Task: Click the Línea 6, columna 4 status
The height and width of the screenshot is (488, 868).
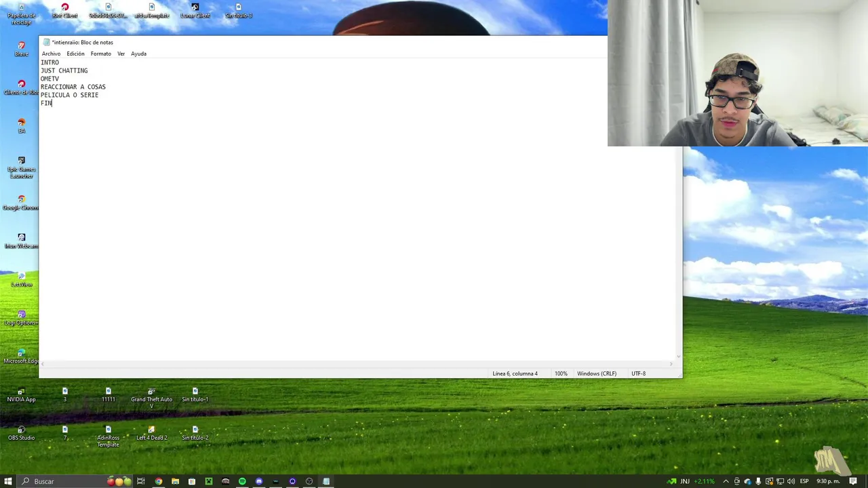Action: click(515, 373)
